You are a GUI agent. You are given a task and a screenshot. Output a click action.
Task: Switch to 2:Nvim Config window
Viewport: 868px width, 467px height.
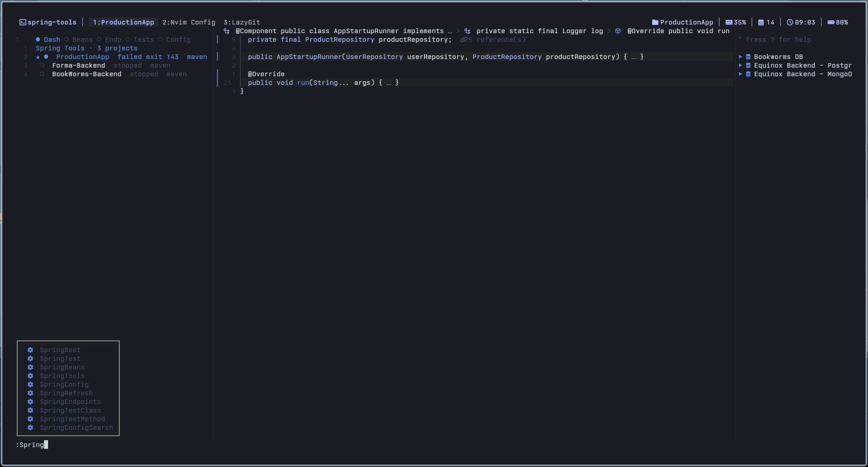189,22
